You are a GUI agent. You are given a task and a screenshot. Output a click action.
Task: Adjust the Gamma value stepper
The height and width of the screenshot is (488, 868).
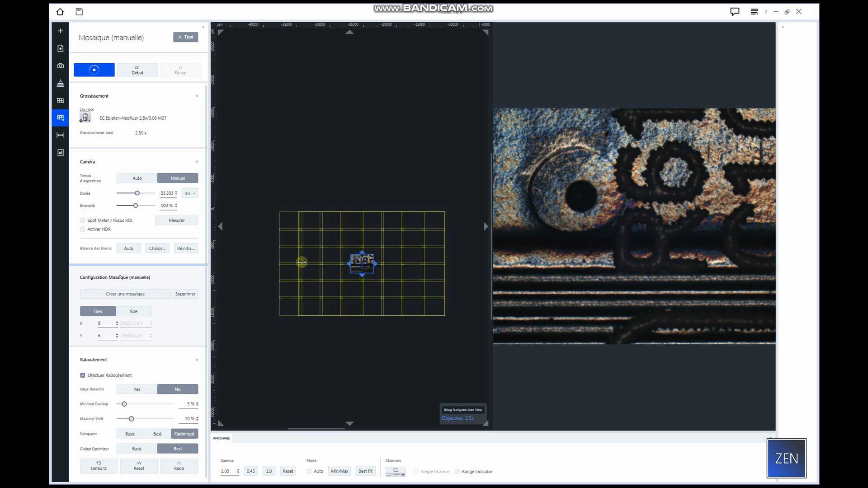[x=238, y=471]
